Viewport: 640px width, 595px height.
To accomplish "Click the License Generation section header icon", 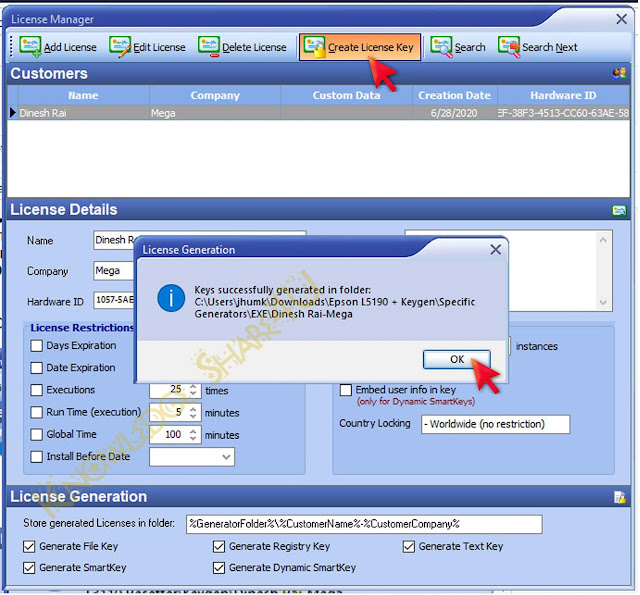I will point(620,497).
